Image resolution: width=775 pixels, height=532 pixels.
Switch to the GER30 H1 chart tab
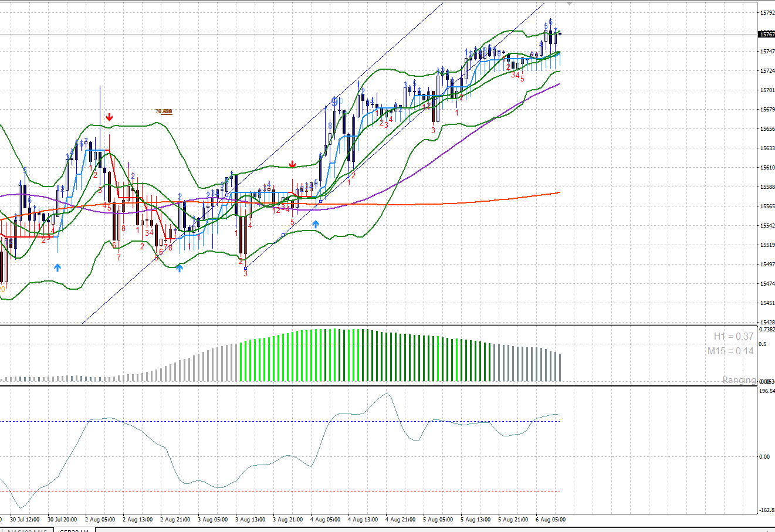[x=73, y=530]
